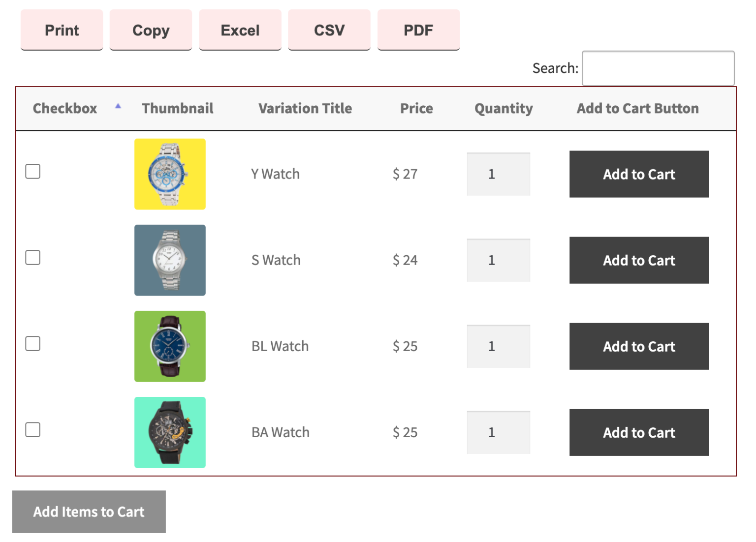This screenshot has width=756, height=542.
Task: Edit quantity field for BL Watch
Action: [x=499, y=346]
